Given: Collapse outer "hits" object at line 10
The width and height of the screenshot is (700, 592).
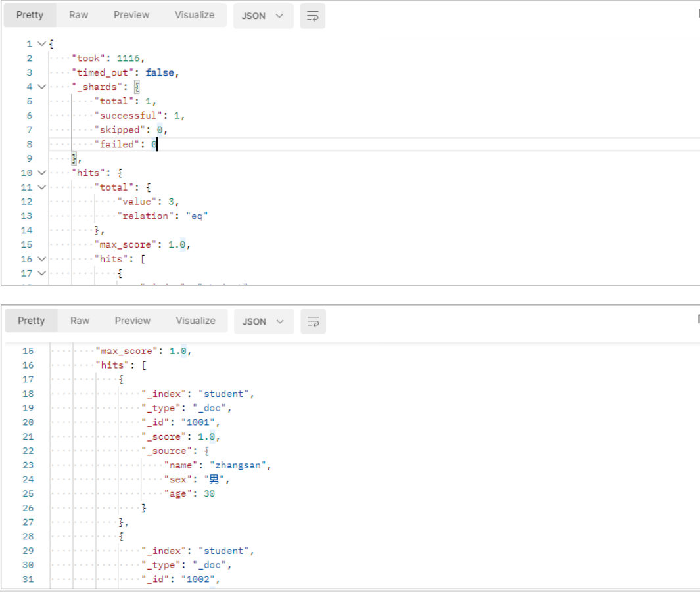Looking at the screenshot, I should click(x=41, y=173).
